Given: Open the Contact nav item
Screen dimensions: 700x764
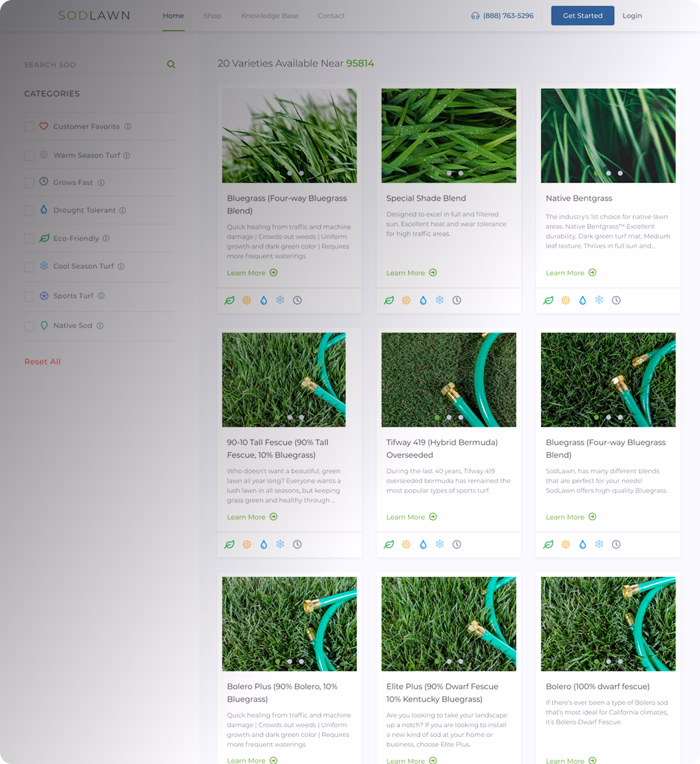Looking at the screenshot, I should pyautogui.click(x=331, y=16).
